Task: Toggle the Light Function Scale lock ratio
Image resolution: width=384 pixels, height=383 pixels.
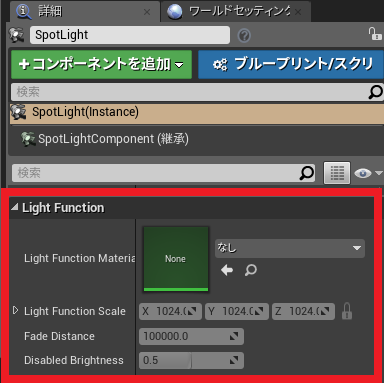Action: [347, 311]
